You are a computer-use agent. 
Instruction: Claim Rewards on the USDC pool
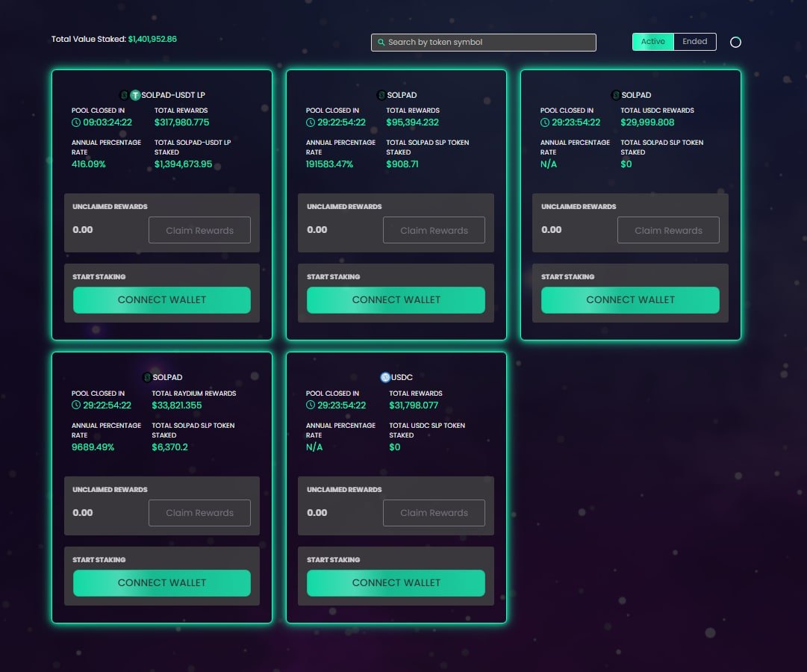pyautogui.click(x=434, y=513)
